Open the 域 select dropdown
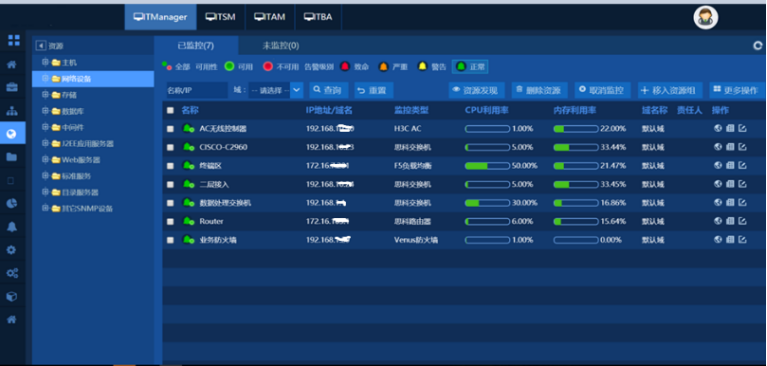 tap(276, 90)
